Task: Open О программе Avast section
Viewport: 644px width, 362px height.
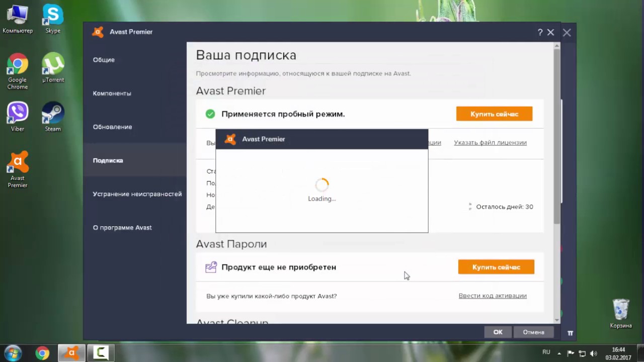Action: [x=122, y=228]
